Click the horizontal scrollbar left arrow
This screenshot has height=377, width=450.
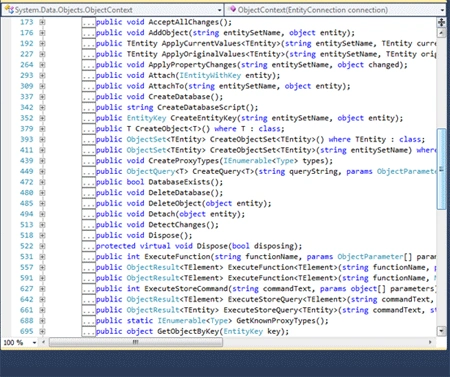click(x=43, y=342)
